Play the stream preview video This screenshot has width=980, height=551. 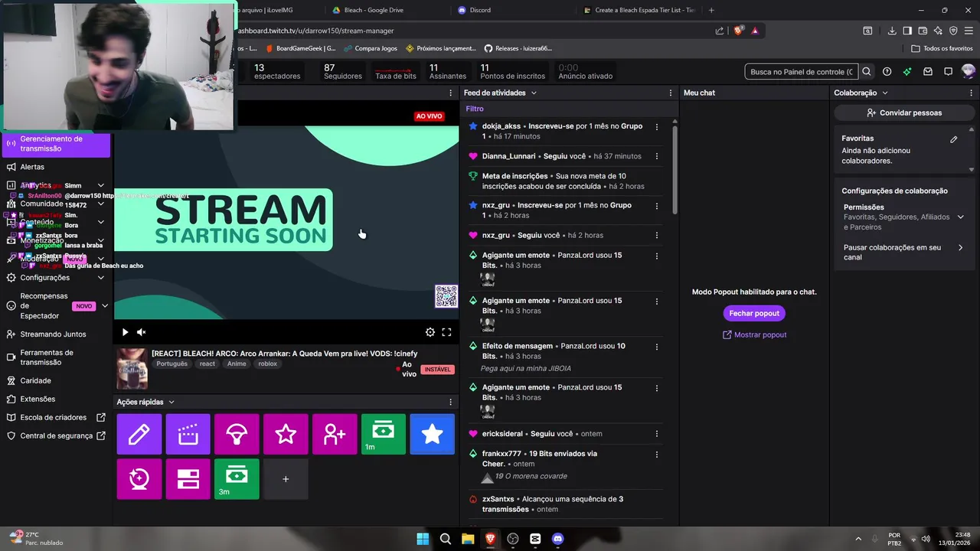tap(125, 332)
